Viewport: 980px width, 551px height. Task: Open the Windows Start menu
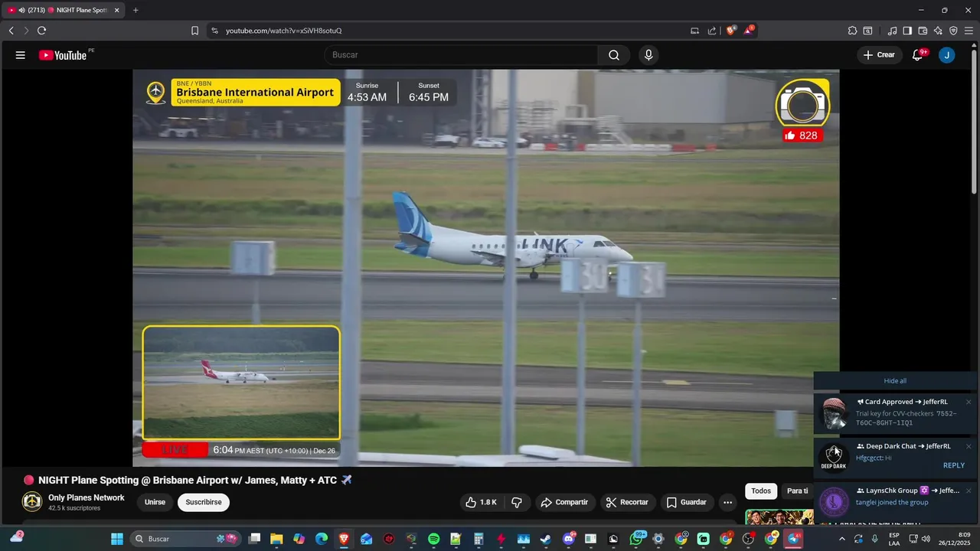point(117,539)
